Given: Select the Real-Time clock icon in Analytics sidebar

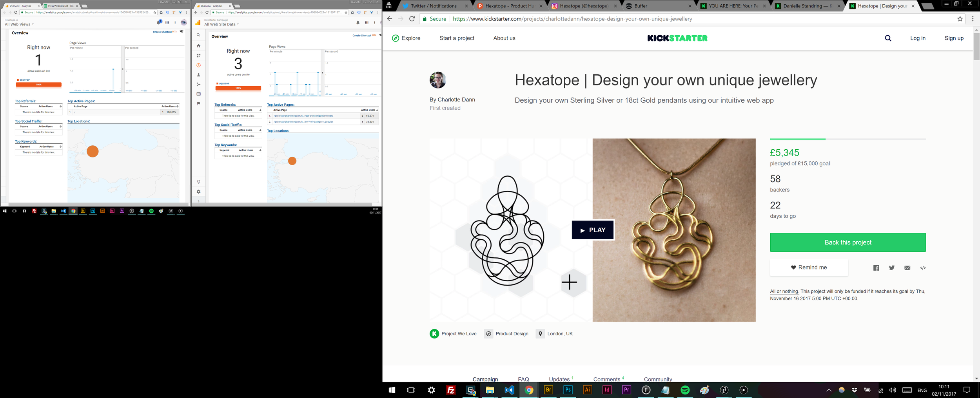Looking at the screenshot, I should coord(198,65).
